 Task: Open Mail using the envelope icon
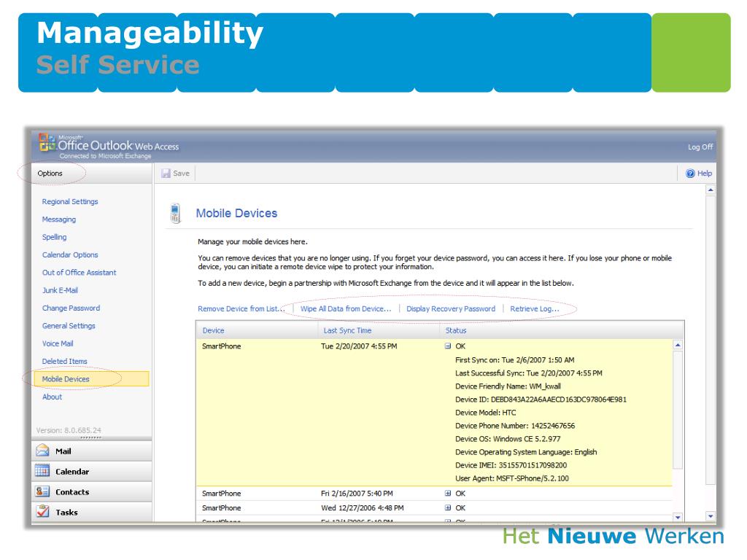click(42, 451)
